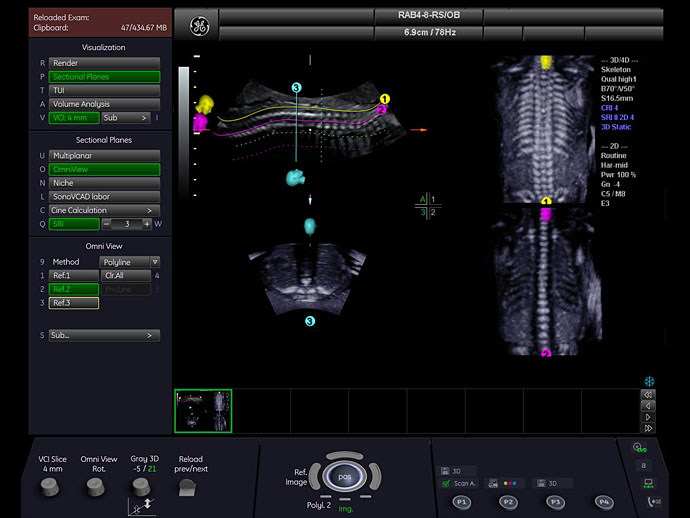The width and height of the screenshot is (690, 518).
Task: Toggle the Scan A. checkbox
Action: tap(446, 483)
